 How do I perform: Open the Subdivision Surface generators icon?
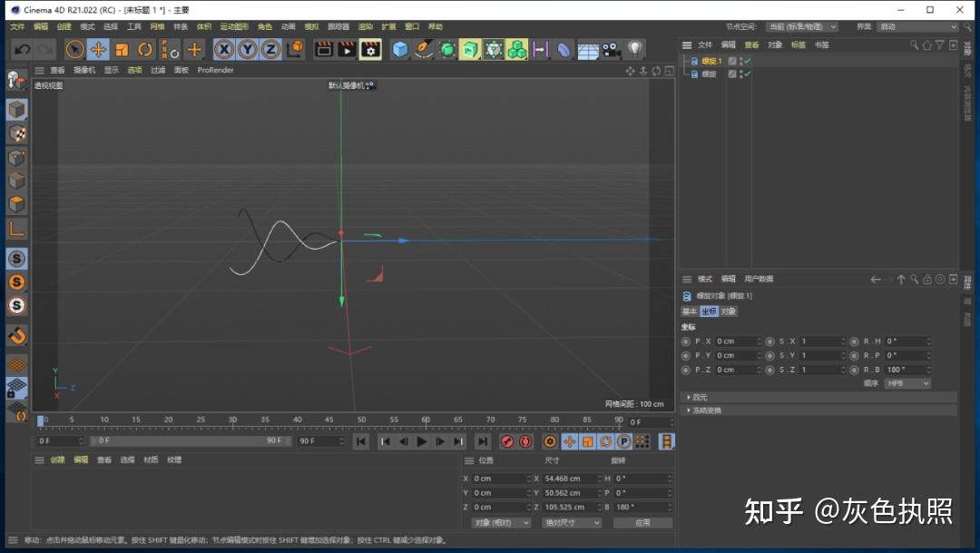coord(446,49)
